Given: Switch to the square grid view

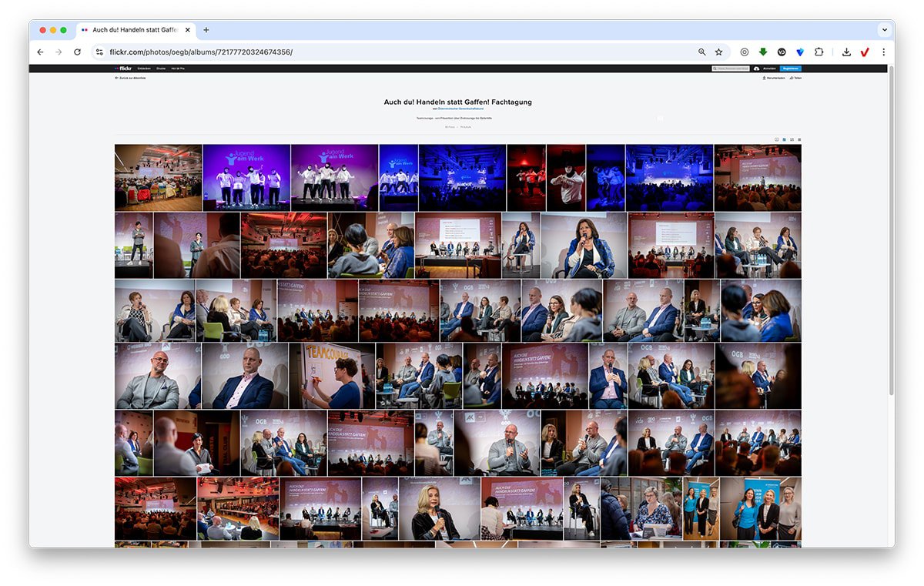Looking at the screenshot, I should (799, 139).
